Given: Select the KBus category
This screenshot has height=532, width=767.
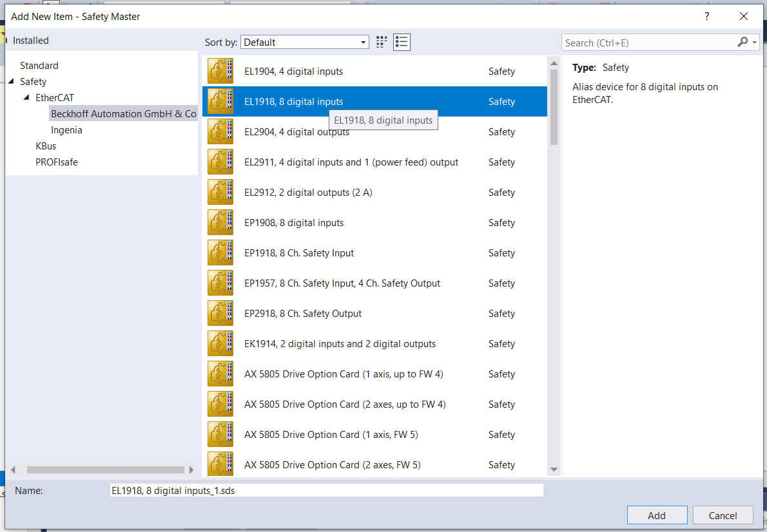Looking at the screenshot, I should (46, 146).
